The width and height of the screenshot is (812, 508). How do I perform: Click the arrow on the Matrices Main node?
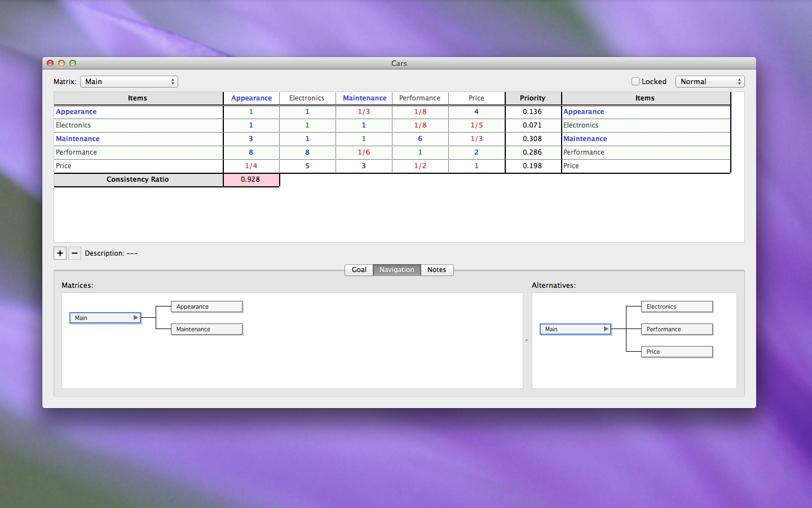tap(135, 318)
